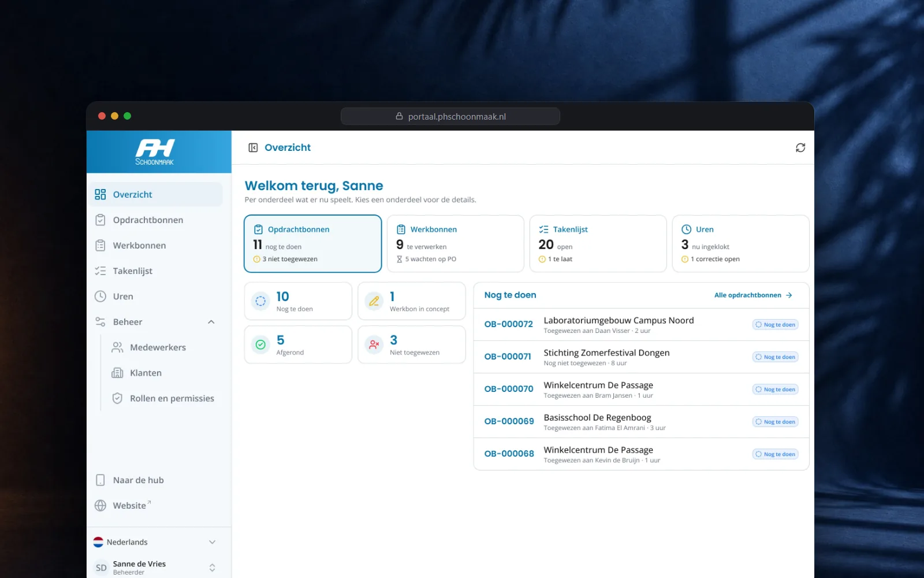Click the 1 correctie open text

(x=715, y=259)
